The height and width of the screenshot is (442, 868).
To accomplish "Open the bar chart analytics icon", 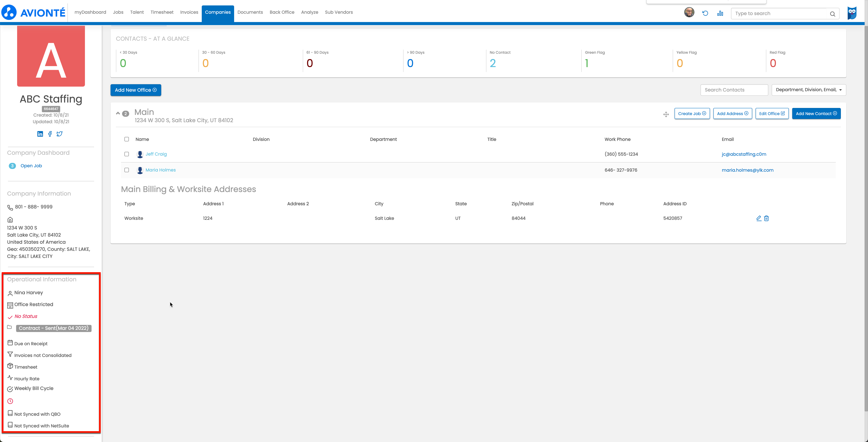I will click(x=720, y=13).
